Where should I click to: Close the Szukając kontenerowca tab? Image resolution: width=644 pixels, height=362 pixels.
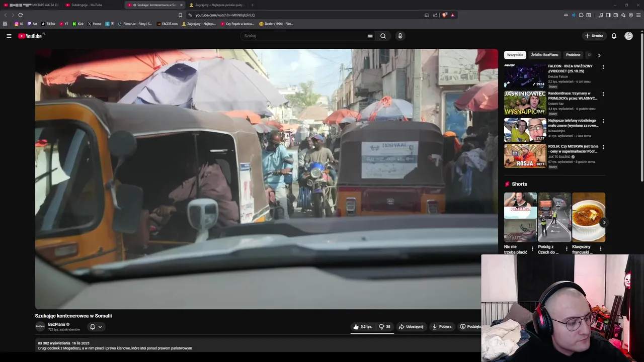(x=182, y=5)
